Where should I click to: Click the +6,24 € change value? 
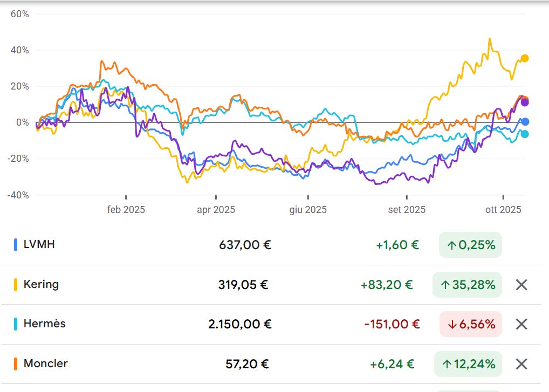click(392, 365)
